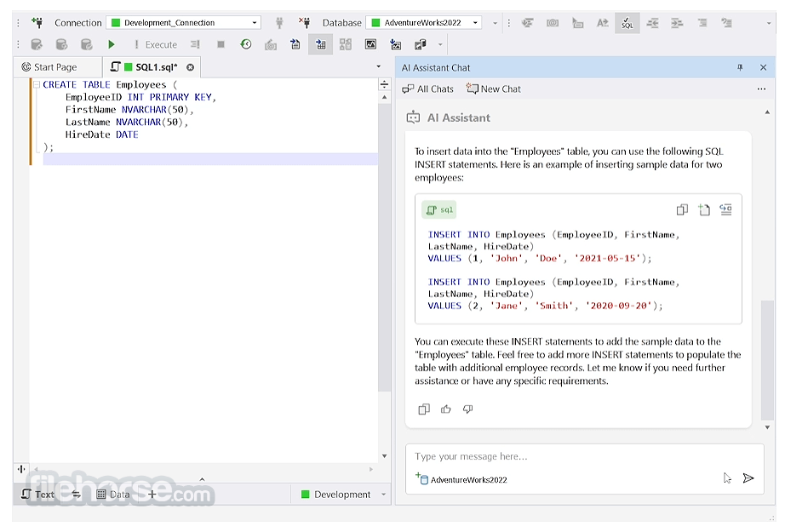The height and width of the screenshot is (532, 785).
Task: Click the AdventureWorks2022 database context in chat
Action: [x=461, y=479]
